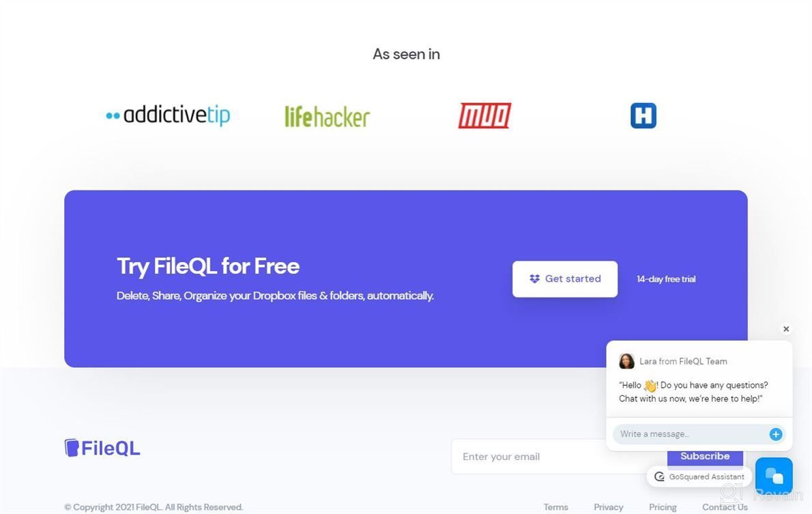Open the Contact Us link
812x514 pixels.
pyautogui.click(x=725, y=506)
